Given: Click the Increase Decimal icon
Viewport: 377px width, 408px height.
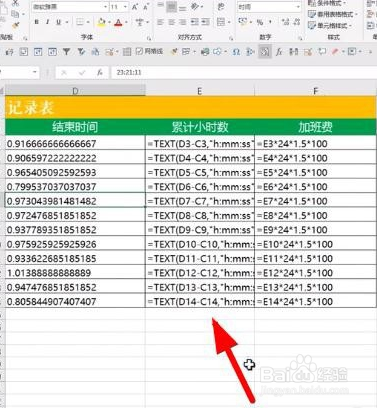Looking at the screenshot, I should [286, 22].
